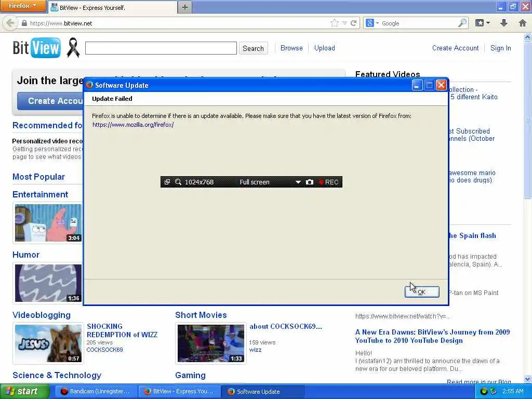Viewport: 532px width, 399px height.
Task: Visit the COCKSOCK69 channel link
Action: pos(104,350)
